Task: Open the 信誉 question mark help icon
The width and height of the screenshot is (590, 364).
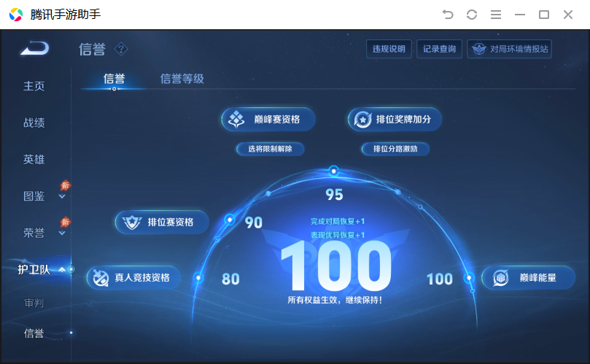Action: point(121,49)
